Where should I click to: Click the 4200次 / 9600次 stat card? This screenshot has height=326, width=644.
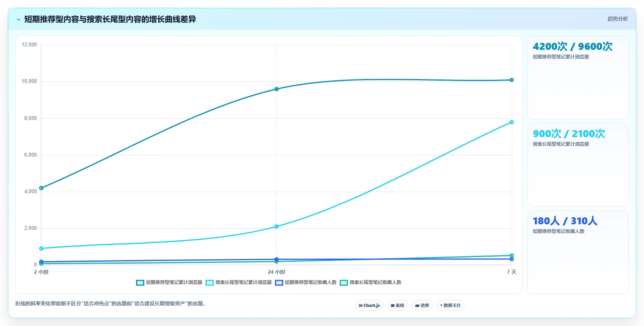tap(578, 78)
